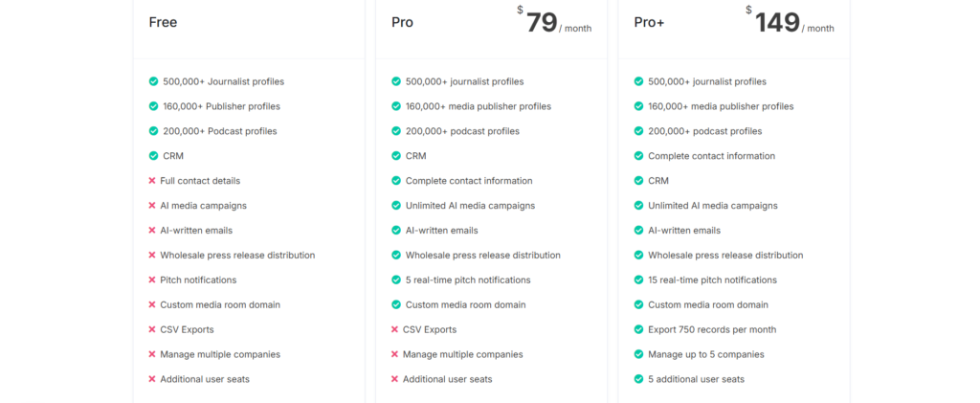Click green check beside Export 750 records per month
This screenshot has width=980, height=403.
[638, 329]
